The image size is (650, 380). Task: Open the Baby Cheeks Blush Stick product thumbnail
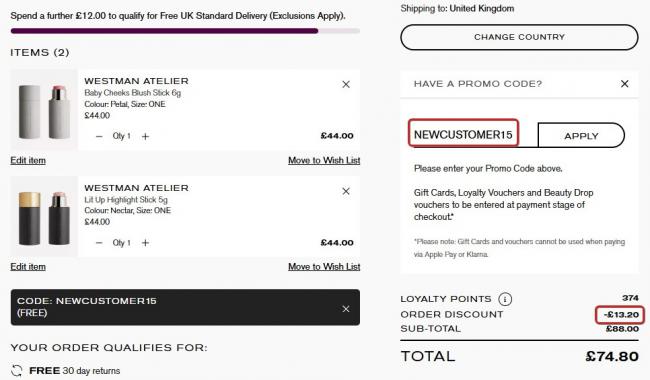point(44,110)
